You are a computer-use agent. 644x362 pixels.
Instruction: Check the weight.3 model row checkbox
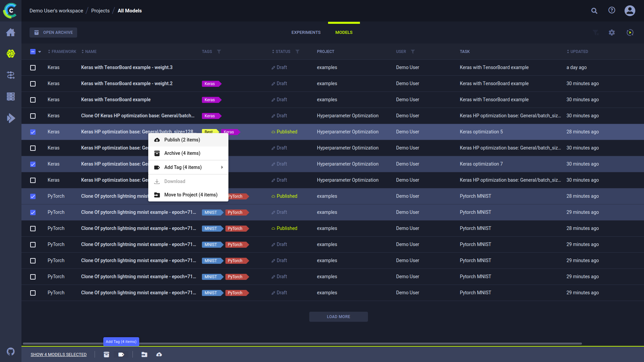tap(33, 68)
